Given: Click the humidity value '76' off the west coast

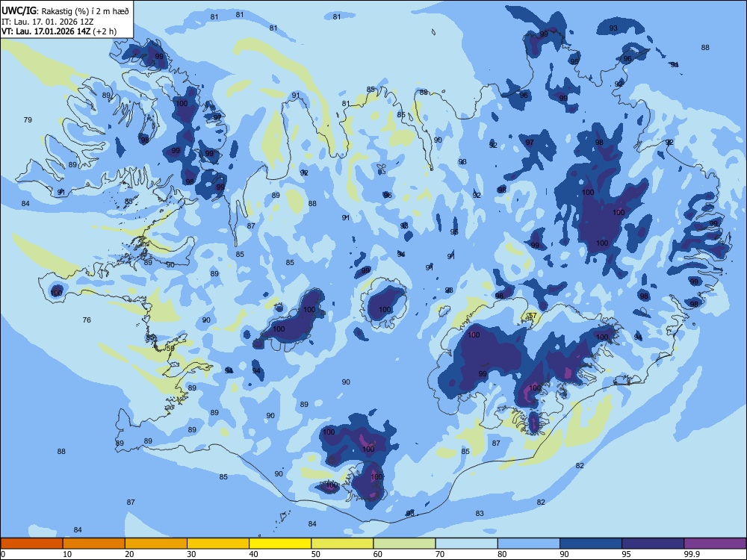Looking at the screenshot, I should [87, 320].
